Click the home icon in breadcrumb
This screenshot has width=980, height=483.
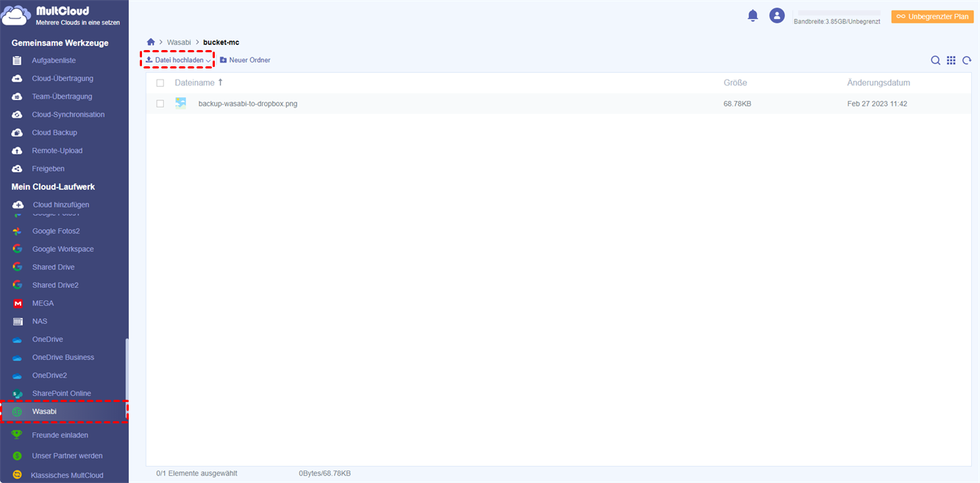coord(151,42)
